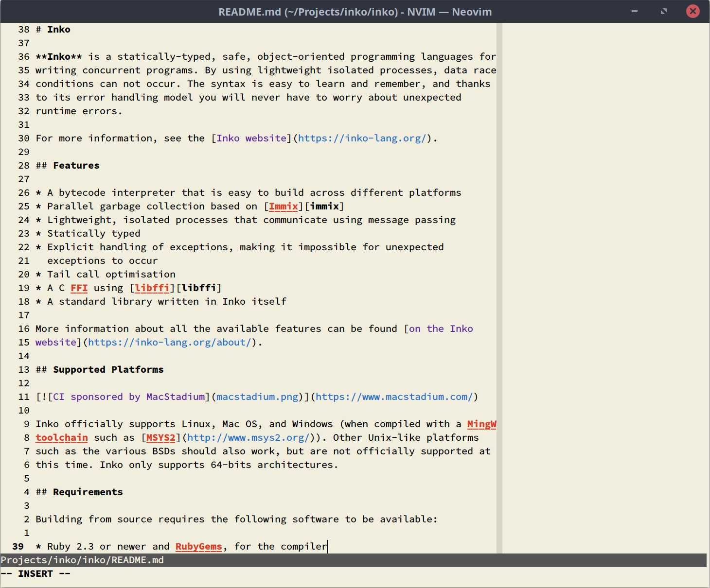Screen dimensions: 710x588
Task: Click the underlined 'MSYS2' link text
Action: tap(161, 437)
